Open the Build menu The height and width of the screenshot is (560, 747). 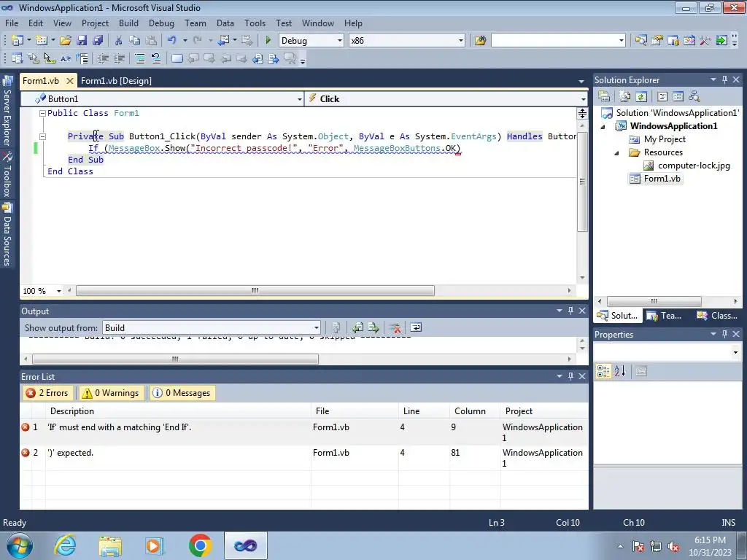[128, 23]
